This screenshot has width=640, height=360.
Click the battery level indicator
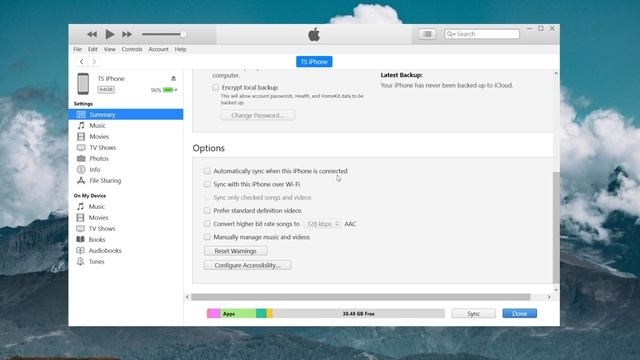coord(168,90)
